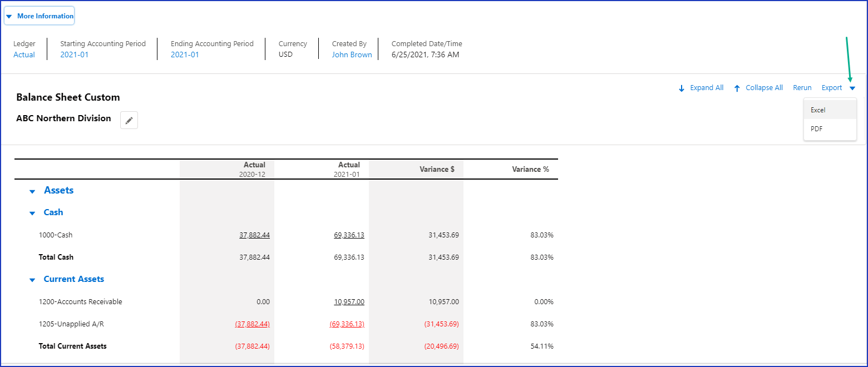Open starting accounting period 2021-01 link
This screenshot has width=868, height=367.
(75, 54)
